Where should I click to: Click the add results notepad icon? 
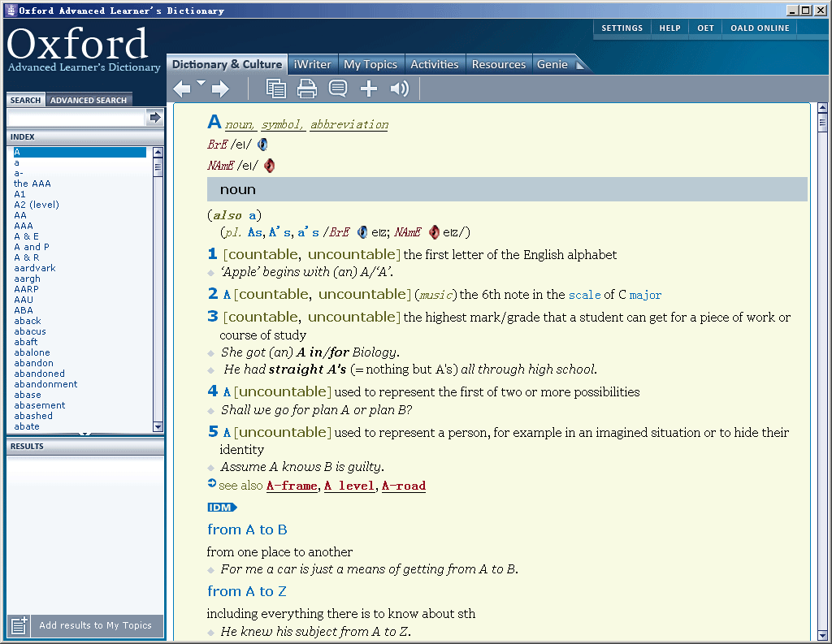pyautogui.click(x=19, y=626)
